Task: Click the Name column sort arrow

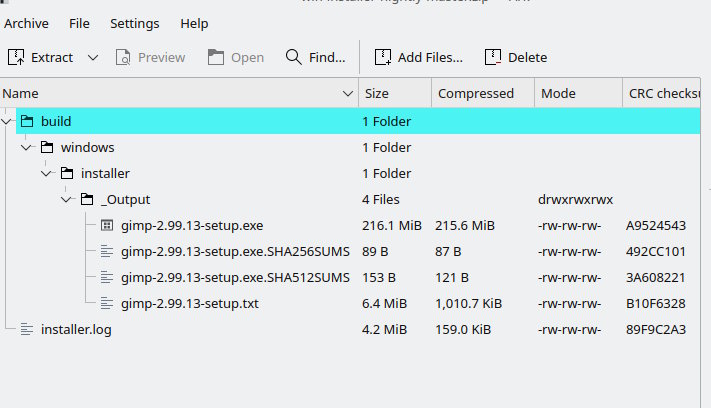Action: (x=348, y=94)
